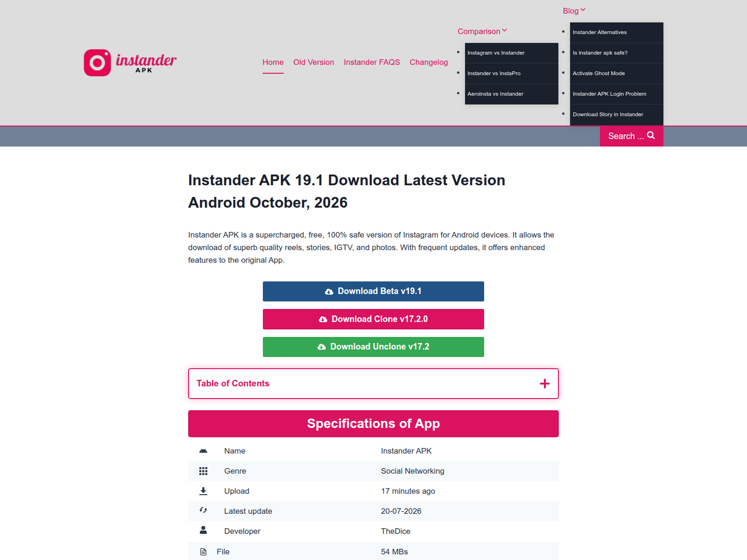Click the grid icon in Genre row
Image resolution: width=747 pixels, height=560 pixels.
[203, 471]
